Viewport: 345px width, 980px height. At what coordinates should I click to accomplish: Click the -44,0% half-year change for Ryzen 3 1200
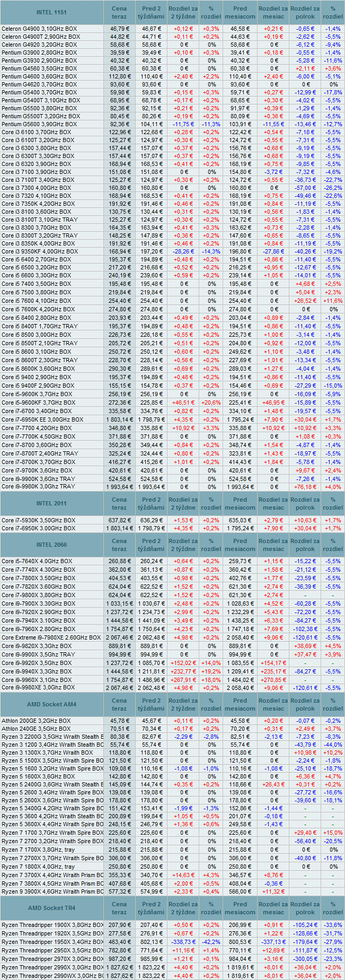tap(333, 745)
